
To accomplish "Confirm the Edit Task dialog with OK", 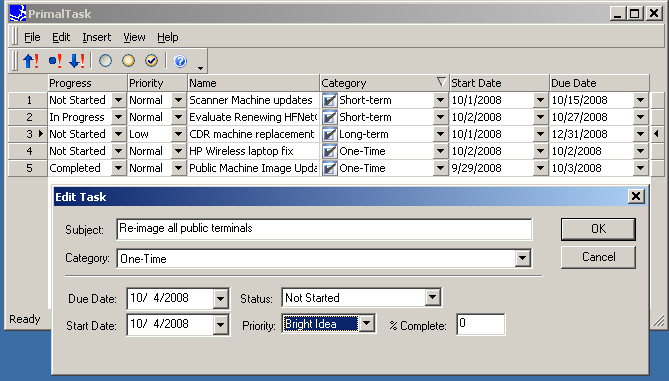I will pos(598,229).
